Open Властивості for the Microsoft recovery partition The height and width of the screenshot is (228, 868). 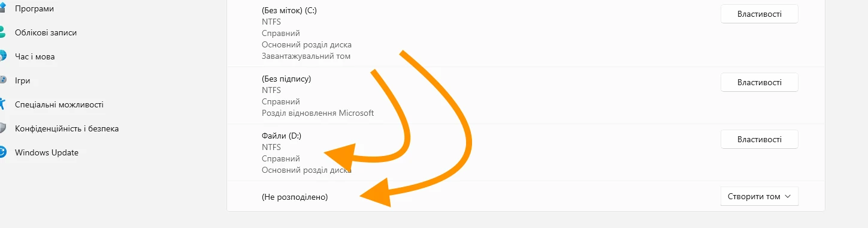(759, 82)
